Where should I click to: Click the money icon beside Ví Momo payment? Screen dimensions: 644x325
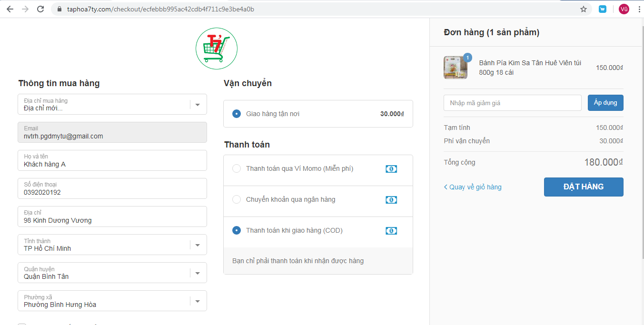(x=391, y=169)
